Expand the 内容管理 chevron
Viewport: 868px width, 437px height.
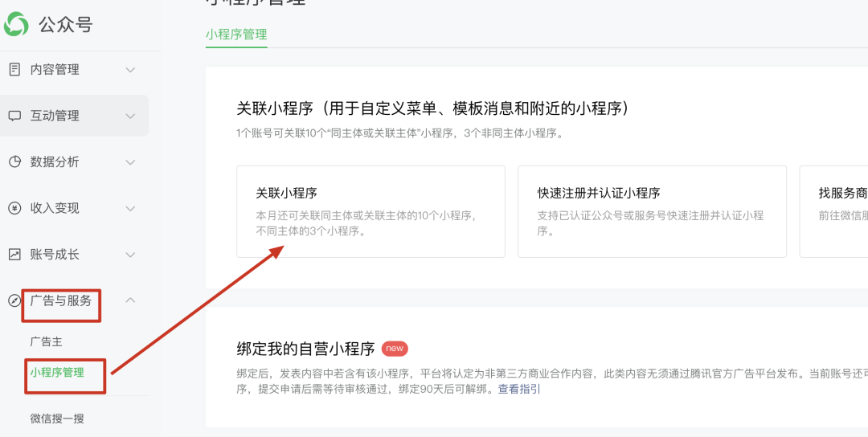click(130, 70)
